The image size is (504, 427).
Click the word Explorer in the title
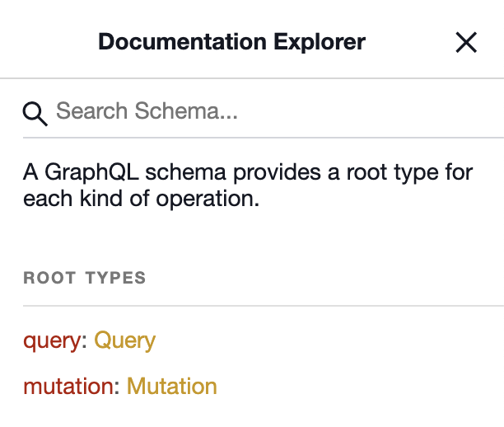(x=320, y=42)
